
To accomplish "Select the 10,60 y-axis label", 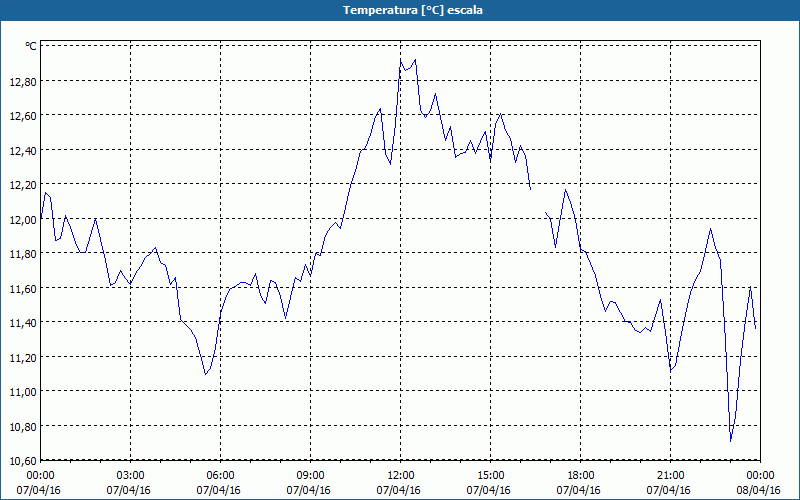I will (23, 461).
